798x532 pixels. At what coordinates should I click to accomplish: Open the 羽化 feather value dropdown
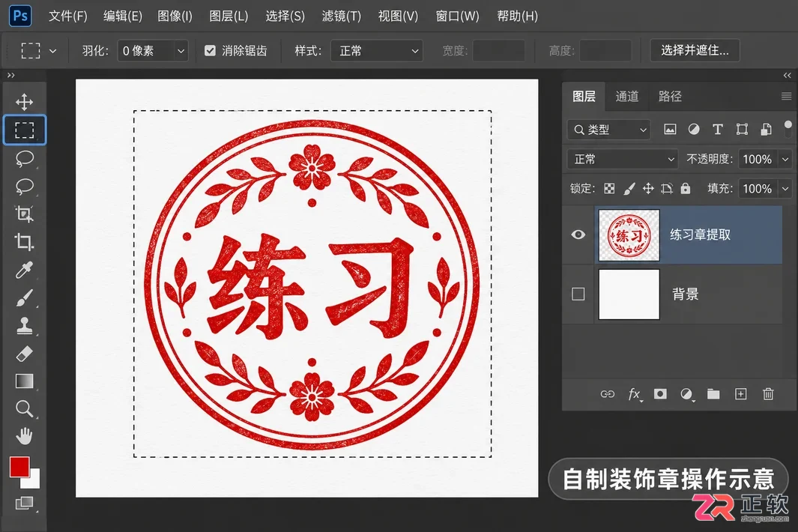[x=181, y=51]
